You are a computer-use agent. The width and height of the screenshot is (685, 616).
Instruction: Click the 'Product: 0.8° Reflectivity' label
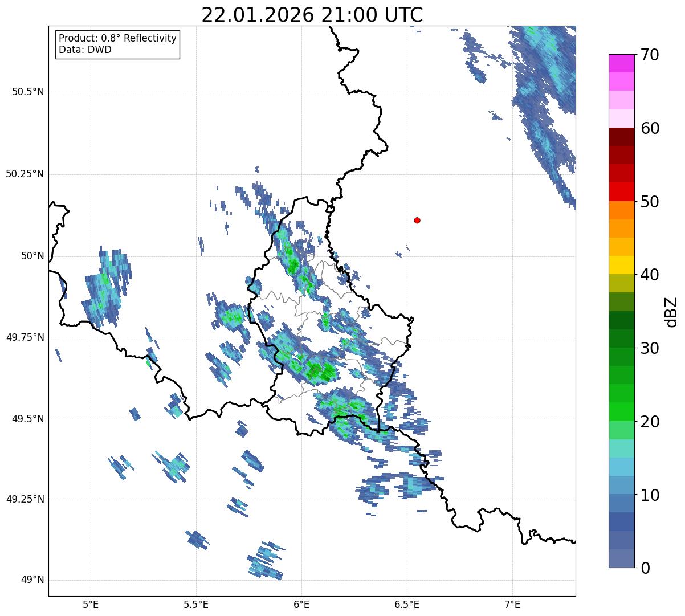click(118, 38)
